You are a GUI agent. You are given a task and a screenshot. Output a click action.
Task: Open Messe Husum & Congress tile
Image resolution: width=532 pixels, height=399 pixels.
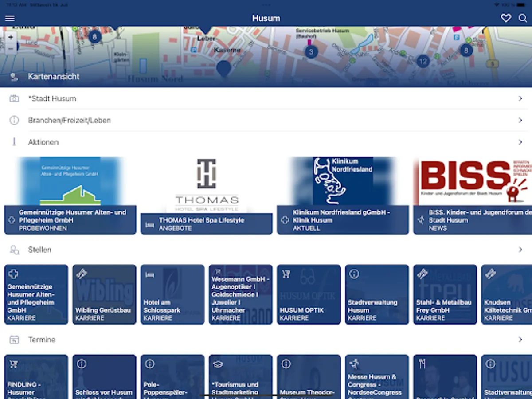pyautogui.click(x=377, y=377)
